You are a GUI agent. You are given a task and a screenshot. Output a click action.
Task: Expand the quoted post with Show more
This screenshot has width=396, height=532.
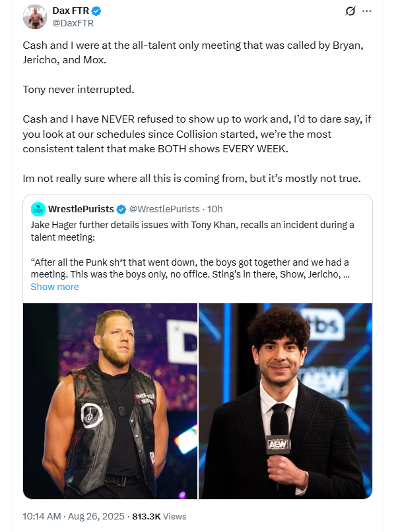click(55, 287)
